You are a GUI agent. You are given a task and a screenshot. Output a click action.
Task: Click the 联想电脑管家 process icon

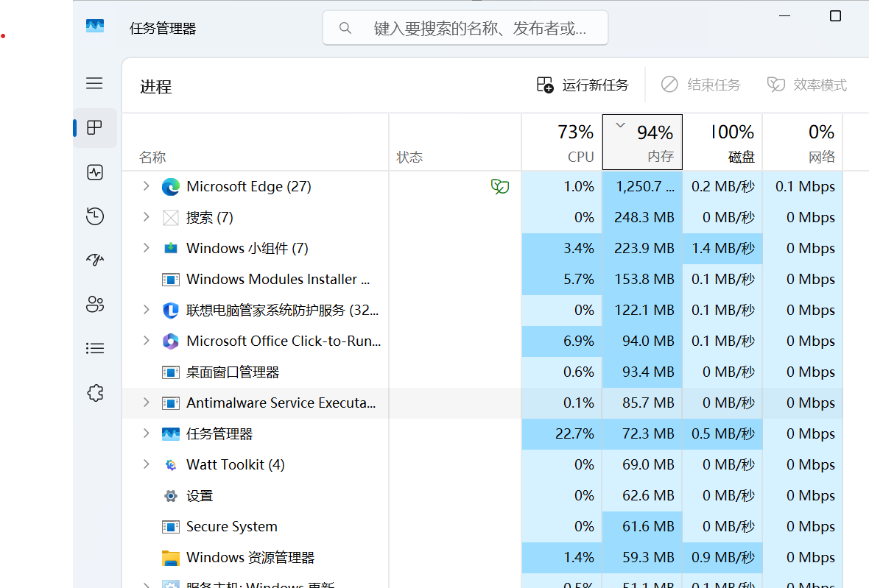point(170,310)
